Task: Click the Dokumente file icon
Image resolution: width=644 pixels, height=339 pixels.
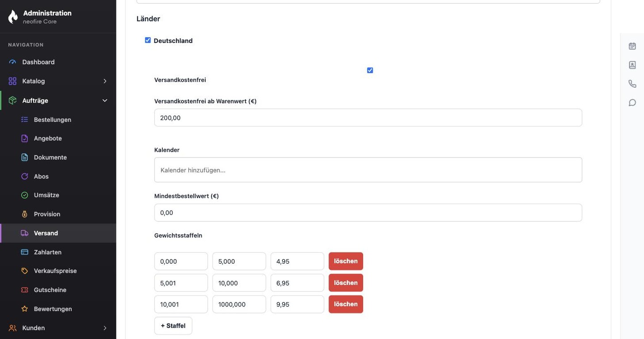Action: coord(25,158)
